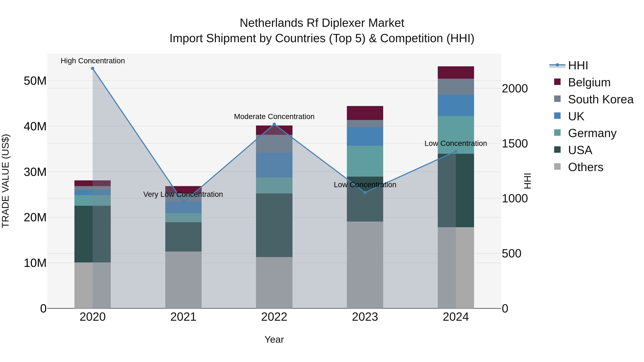644x362 pixels.
Task: Click the 2024 Low Concentration annotation
Action: coord(456,143)
